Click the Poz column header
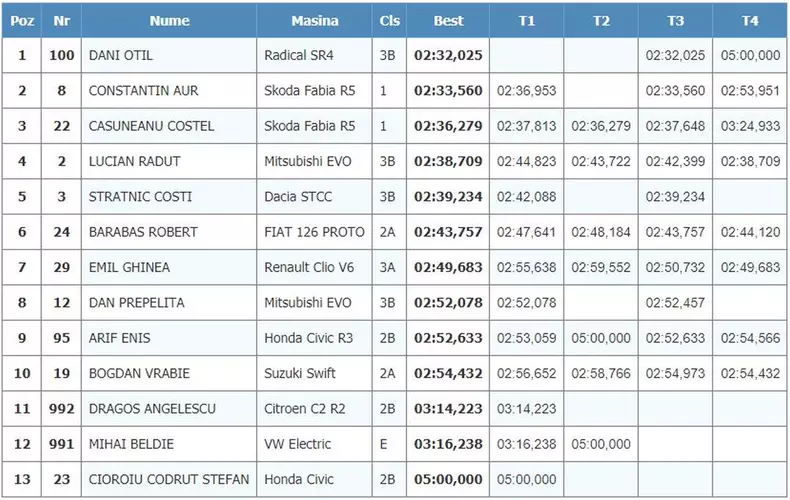790x500 pixels. coord(21,20)
